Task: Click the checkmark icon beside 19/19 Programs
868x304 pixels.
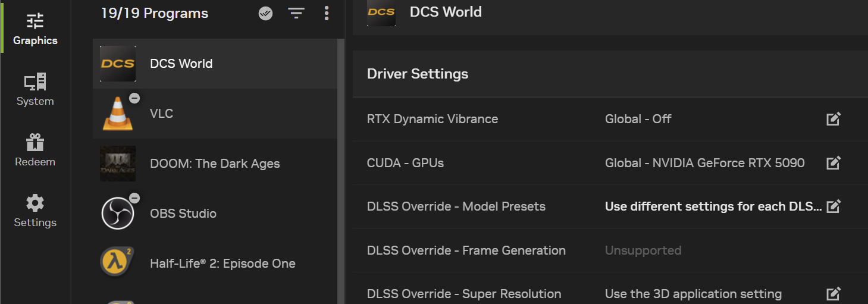Action: [x=266, y=13]
